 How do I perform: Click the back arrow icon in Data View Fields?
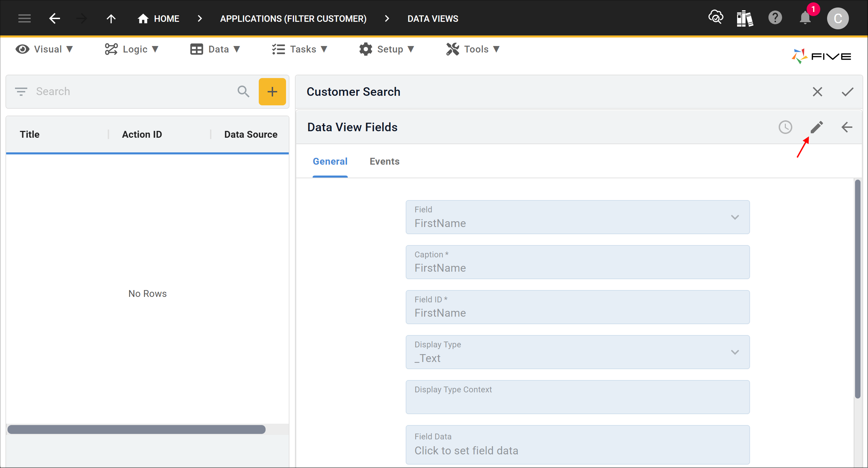coord(847,127)
